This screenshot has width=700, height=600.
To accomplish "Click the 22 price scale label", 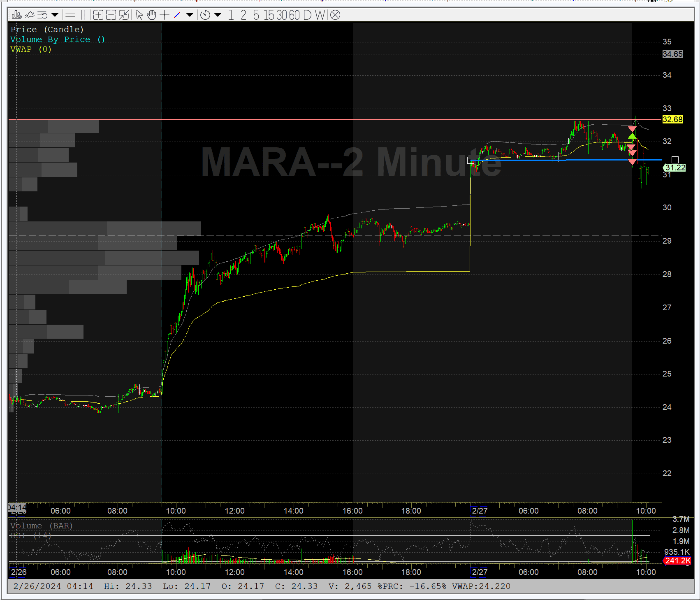I will 667,473.
